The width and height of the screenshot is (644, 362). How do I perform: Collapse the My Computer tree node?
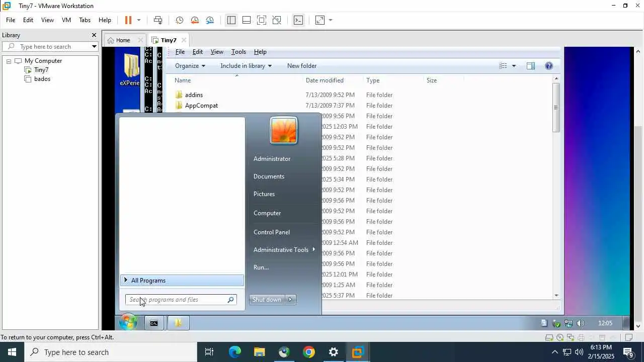pos(9,61)
